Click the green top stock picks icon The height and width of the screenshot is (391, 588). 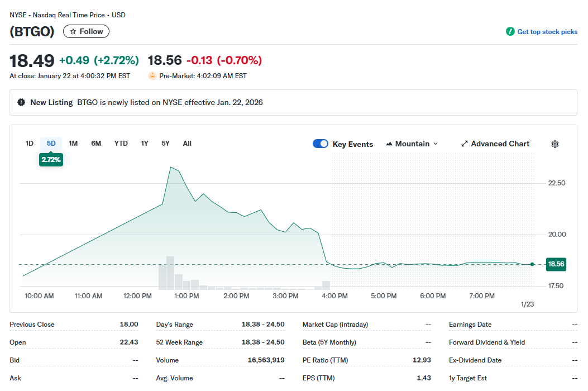[510, 32]
